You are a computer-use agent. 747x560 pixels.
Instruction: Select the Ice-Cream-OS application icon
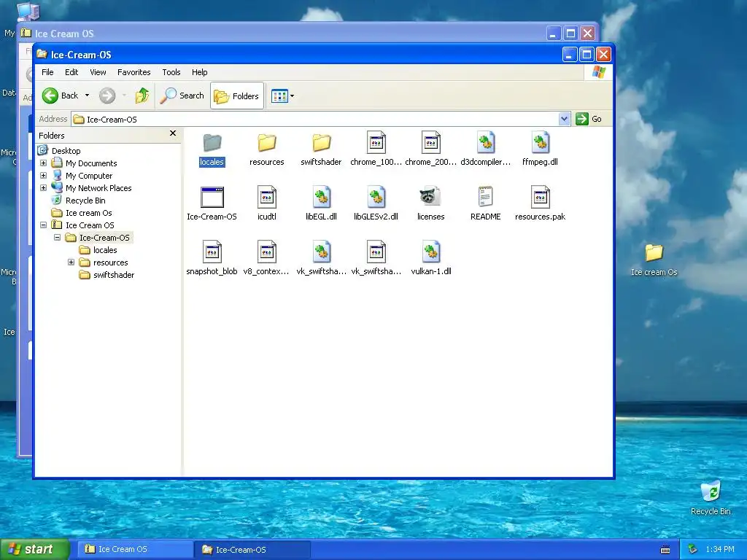pyautogui.click(x=212, y=197)
